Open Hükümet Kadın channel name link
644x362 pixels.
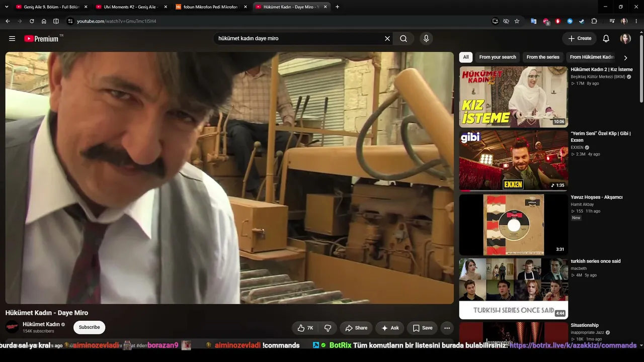[x=41, y=324]
